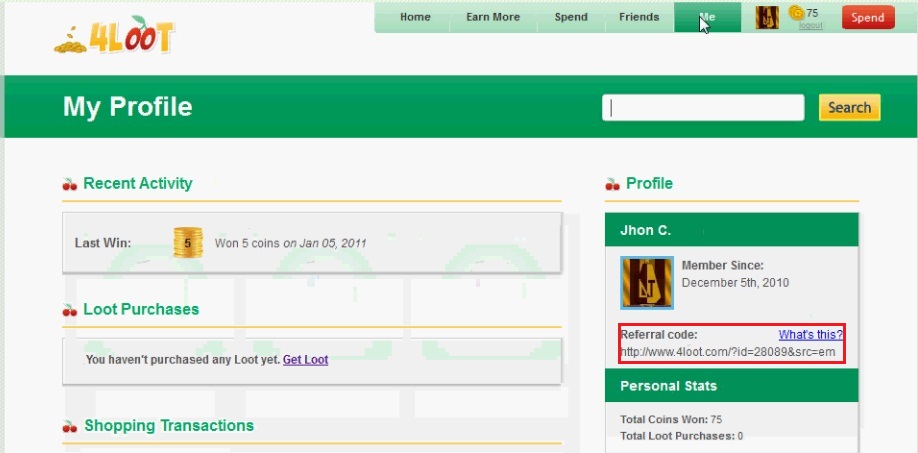Open the Home tab
This screenshot has height=453, width=918.
(x=415, y=17)
